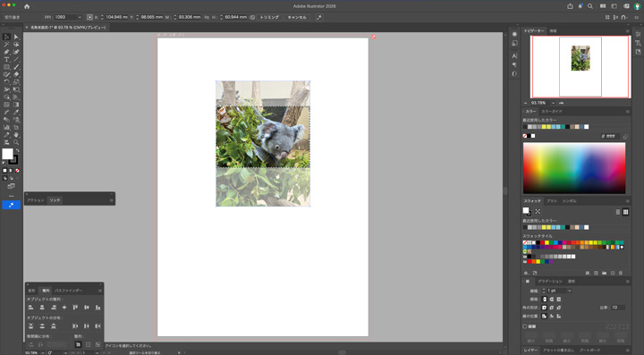The width and height of the screenshot is (644, 355).
Task: Set fill to None in toolbar
Action: point(17,170)
